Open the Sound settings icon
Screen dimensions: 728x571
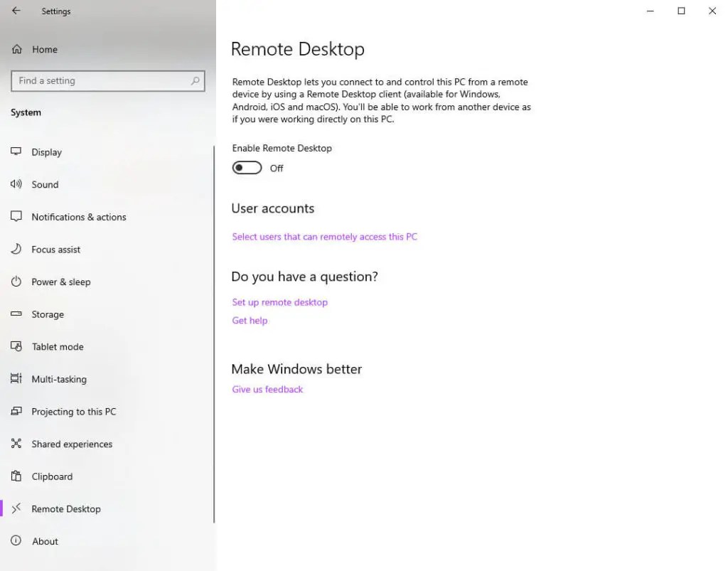pos(16,184)
